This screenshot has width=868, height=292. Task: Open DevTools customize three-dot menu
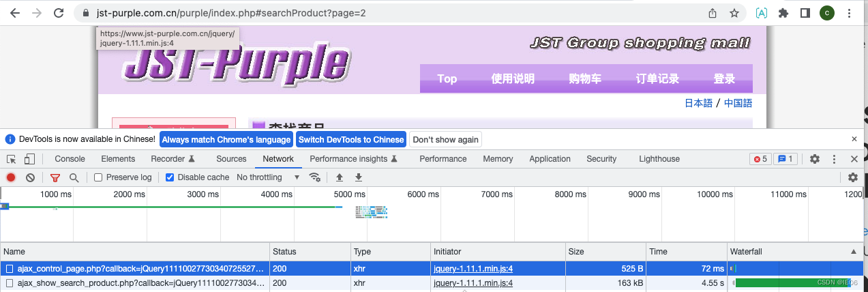coord(834,159)
